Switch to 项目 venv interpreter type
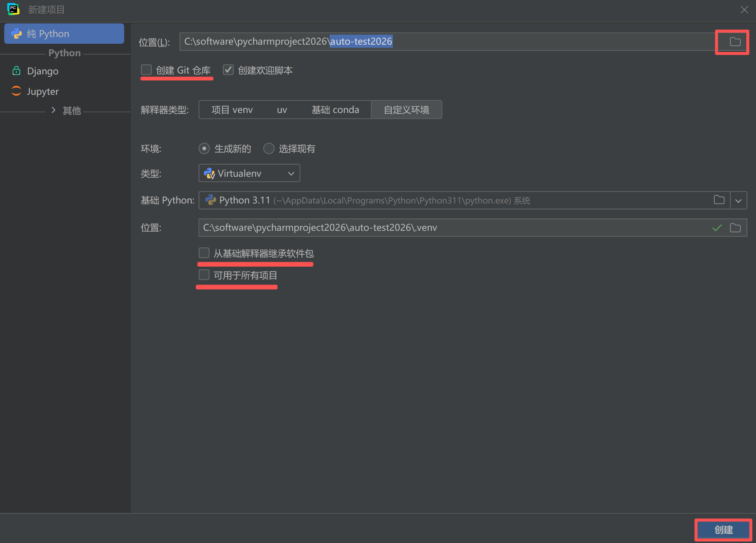The width and height of the screenshot is (756, 543). [232, 110]
